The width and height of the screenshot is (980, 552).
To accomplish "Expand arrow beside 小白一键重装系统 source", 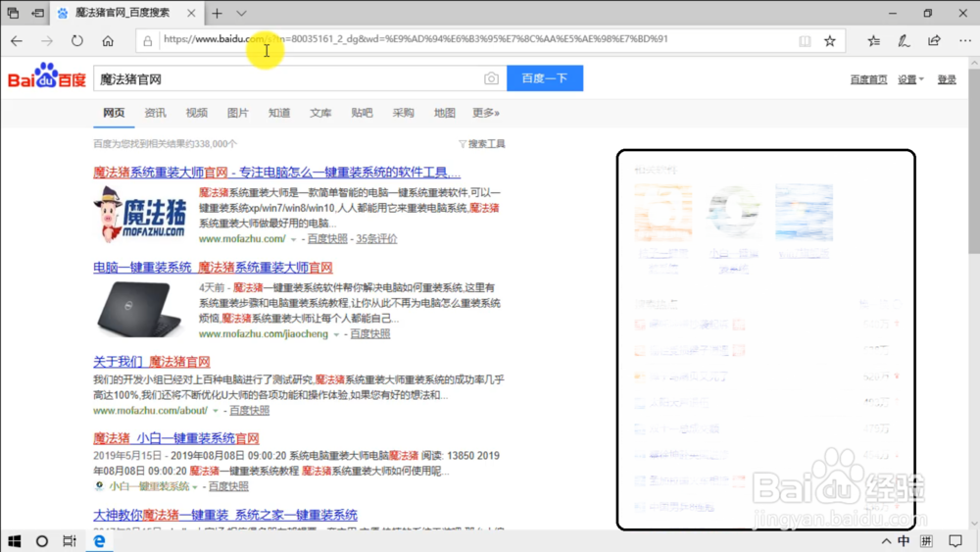I will 195,487.
